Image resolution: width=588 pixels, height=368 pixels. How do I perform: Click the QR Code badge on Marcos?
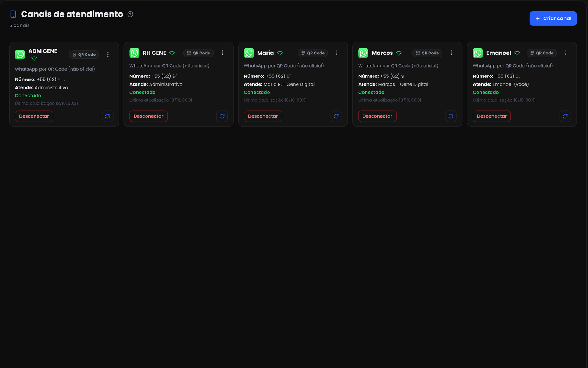[427, 53]
